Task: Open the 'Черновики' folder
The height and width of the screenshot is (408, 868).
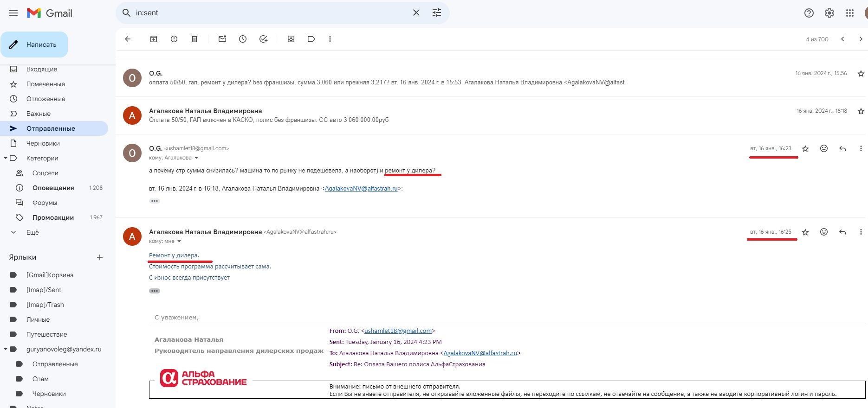Action: tap(43, 143)
